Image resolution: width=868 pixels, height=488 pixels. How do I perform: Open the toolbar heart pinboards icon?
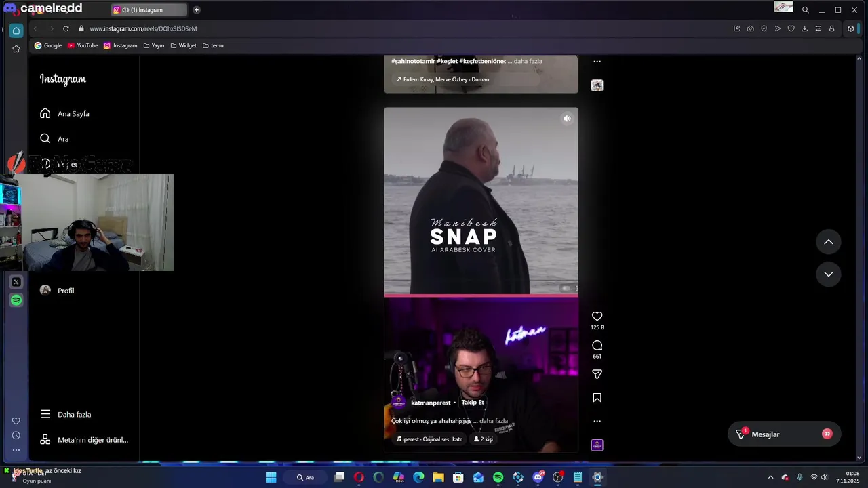tap(791, 28)
